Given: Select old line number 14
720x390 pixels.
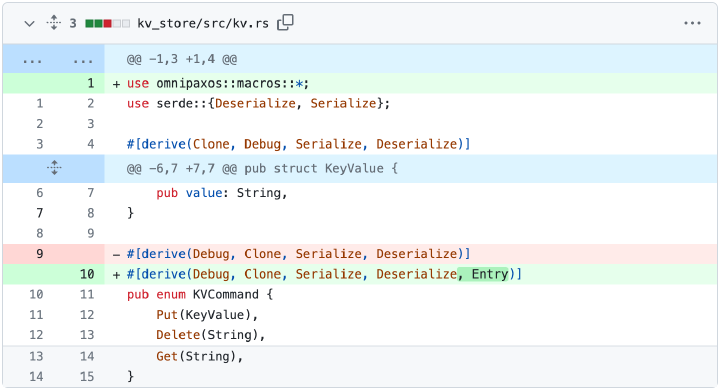Looking at the screenshot, I should point(36,377).
